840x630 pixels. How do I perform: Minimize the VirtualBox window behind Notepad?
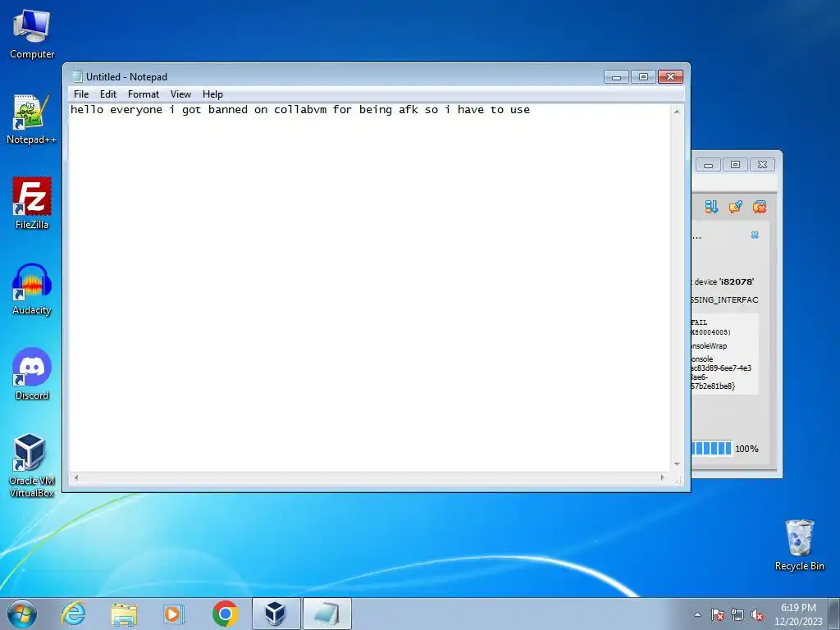pyautogui.click(x=708, y=165)
